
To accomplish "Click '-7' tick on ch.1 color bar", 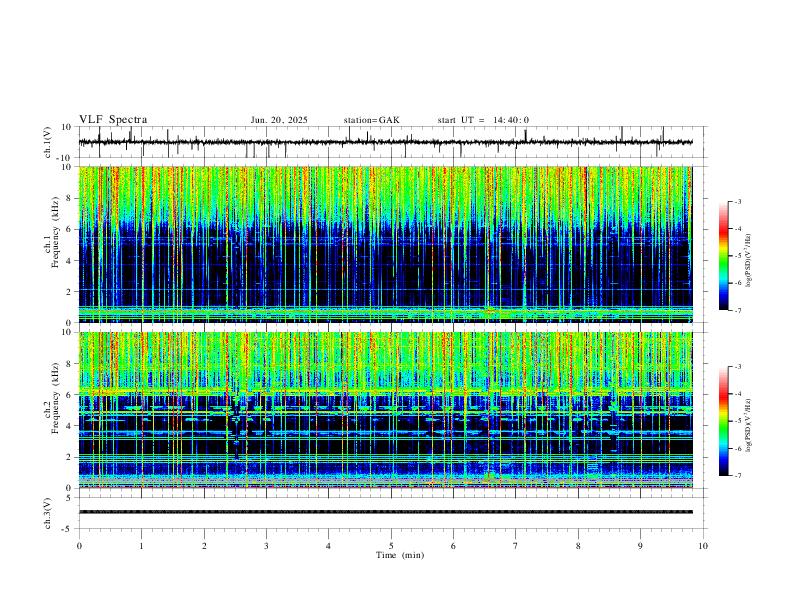I will (x=737, y=311).
